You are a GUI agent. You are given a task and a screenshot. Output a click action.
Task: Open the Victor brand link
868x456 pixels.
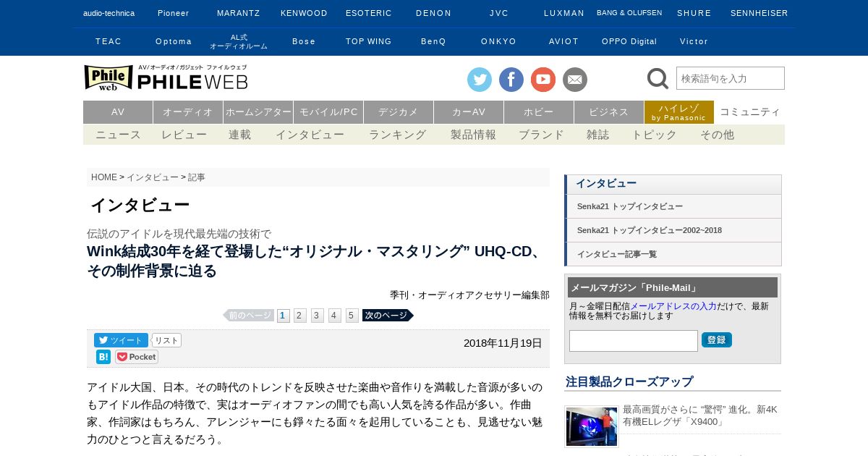point(694,41)
